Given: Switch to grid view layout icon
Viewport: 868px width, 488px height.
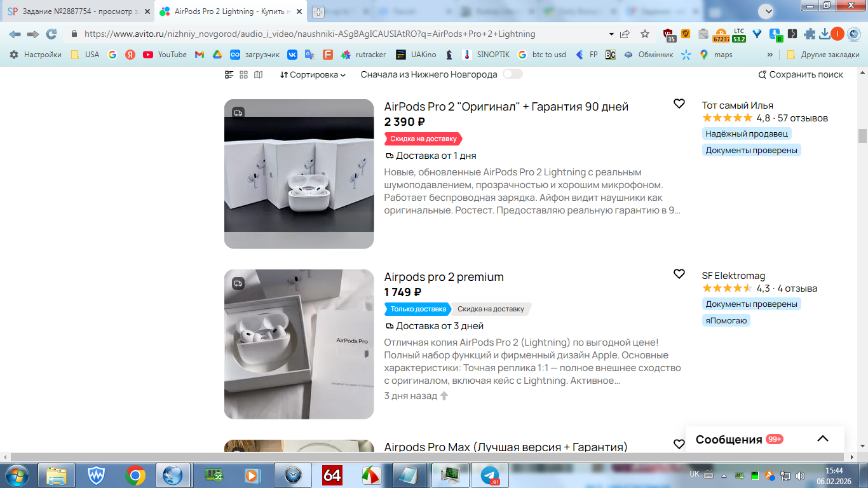Looking at the screenshot, I should click(243, 74).
